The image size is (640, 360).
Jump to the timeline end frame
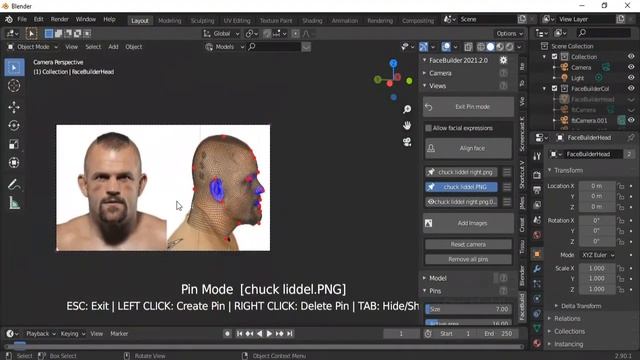pyautogui.click(x=290, y=333)
